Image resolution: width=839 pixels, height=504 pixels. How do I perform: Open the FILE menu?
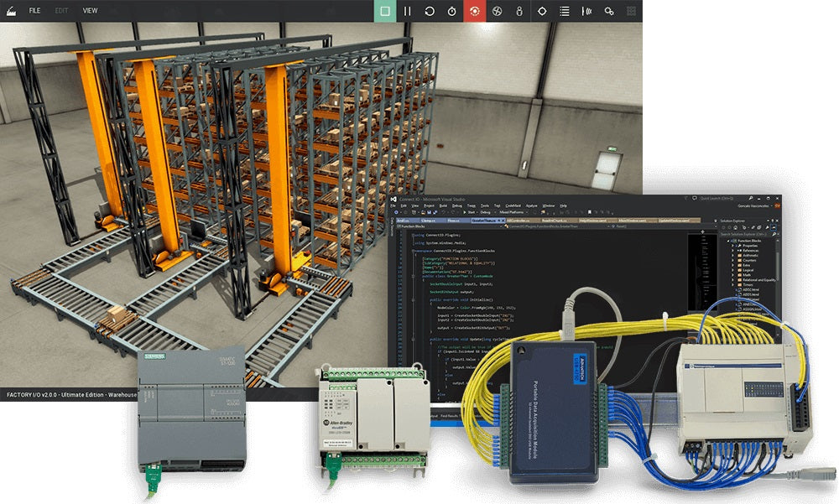[34, 11]
